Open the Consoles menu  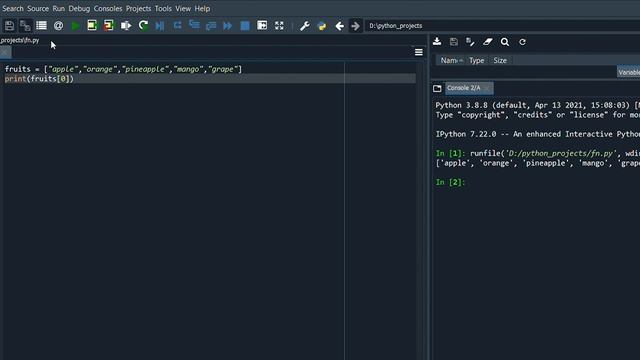tap(108, 9)
